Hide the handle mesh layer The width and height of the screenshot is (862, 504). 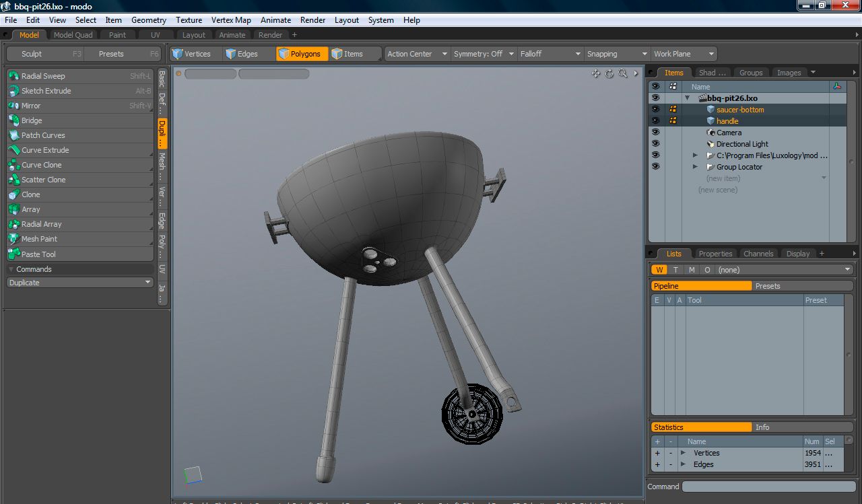pos(655,121)
